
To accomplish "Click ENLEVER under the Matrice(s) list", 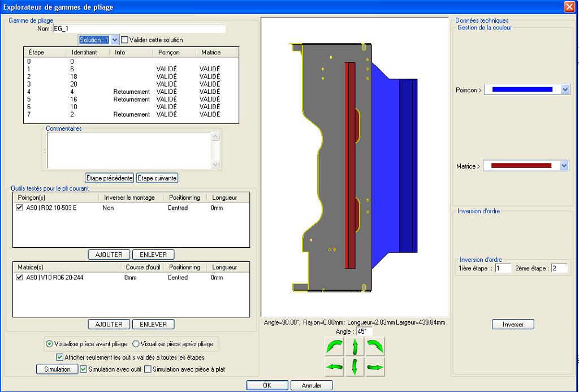I will (153, 324).
